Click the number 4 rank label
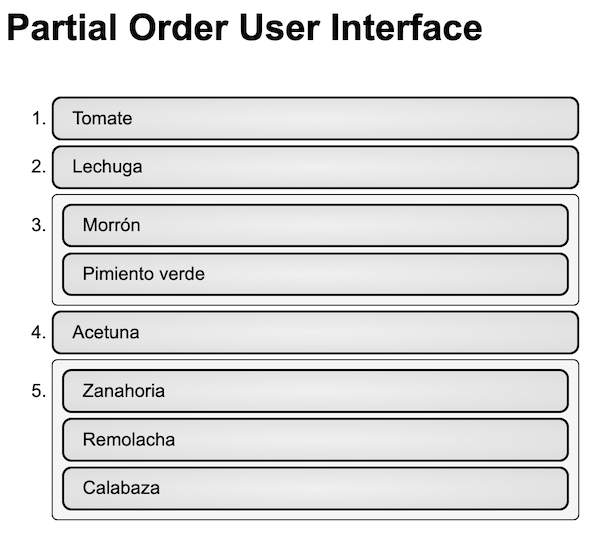 pyautogui.click(x=39, y=332)
